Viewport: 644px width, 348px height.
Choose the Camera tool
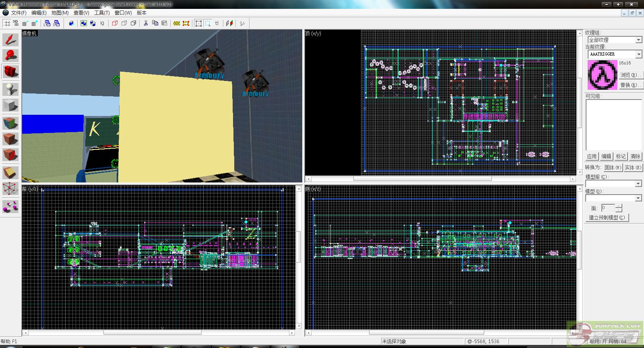pyautogui.click(x=10, y=72)
